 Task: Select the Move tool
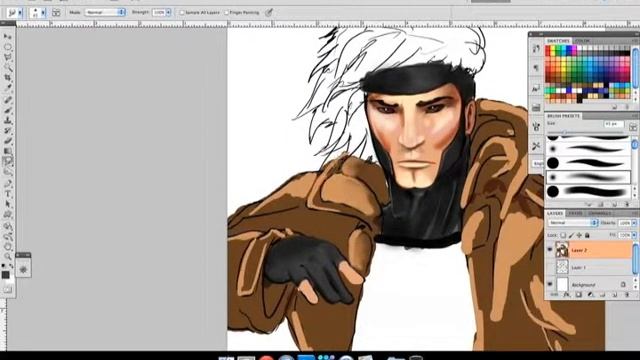(x=8, y=36)
